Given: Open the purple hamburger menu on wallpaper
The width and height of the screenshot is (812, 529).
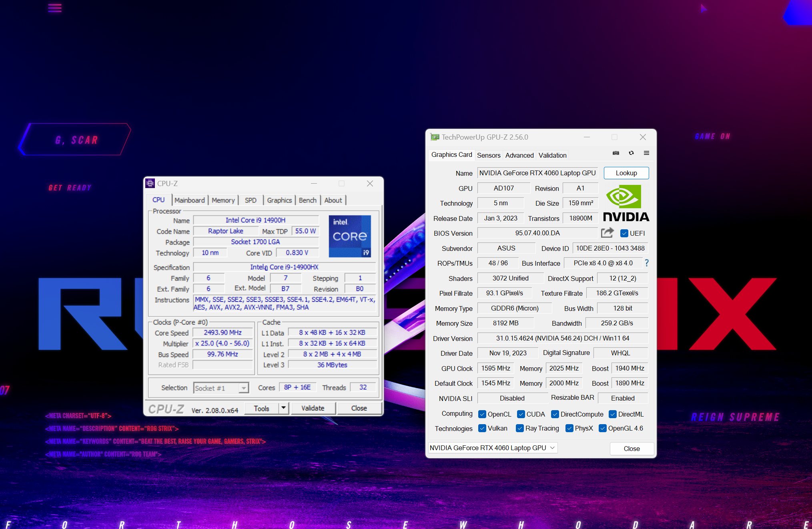Looking at the screenshot, I should (55, 8).
